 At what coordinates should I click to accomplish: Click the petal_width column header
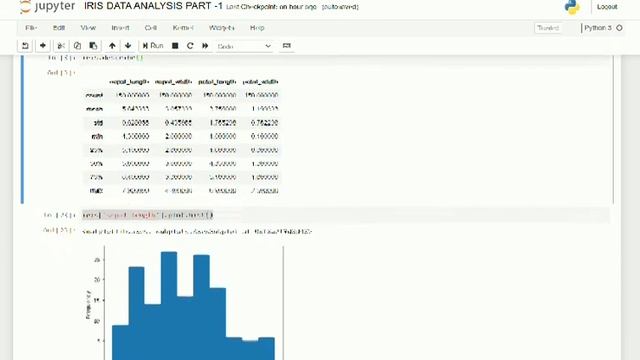[260, 82]
